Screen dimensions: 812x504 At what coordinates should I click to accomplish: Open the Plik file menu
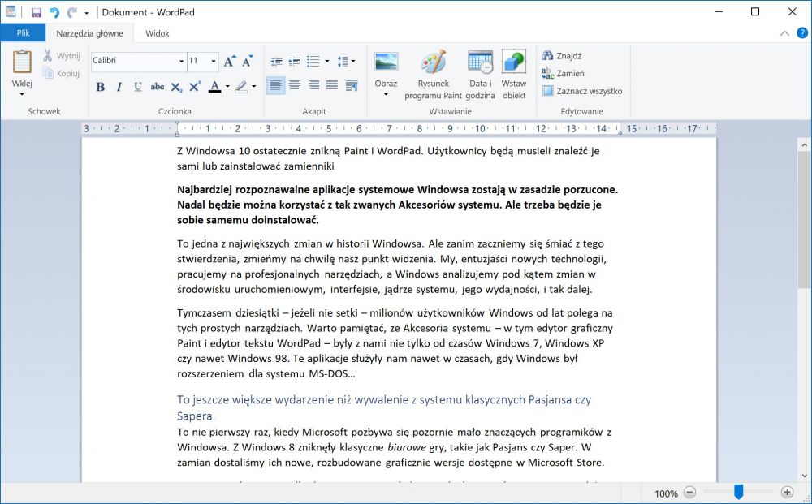point(23,33)
